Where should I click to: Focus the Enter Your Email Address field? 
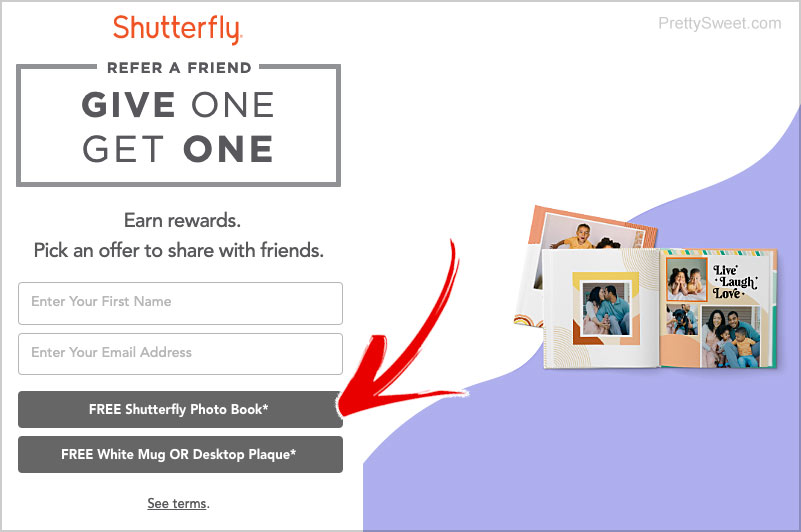[x=180, y=354]
